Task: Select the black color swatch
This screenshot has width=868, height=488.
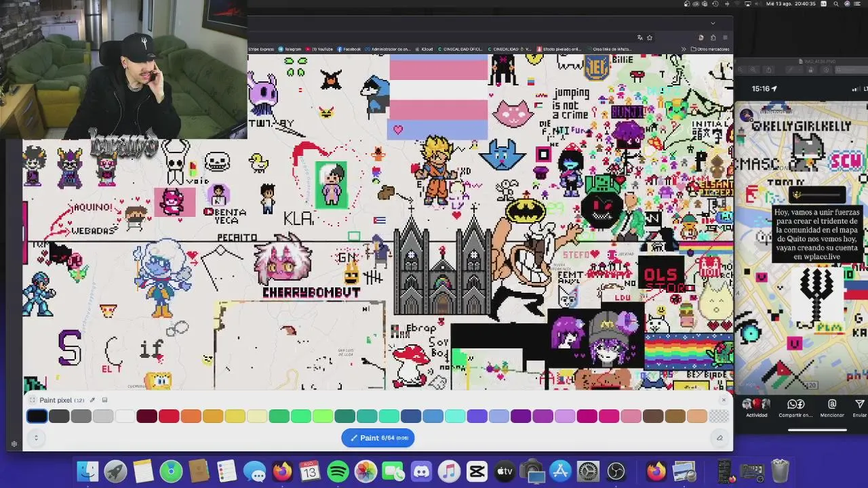Action: tap(37, 416)
